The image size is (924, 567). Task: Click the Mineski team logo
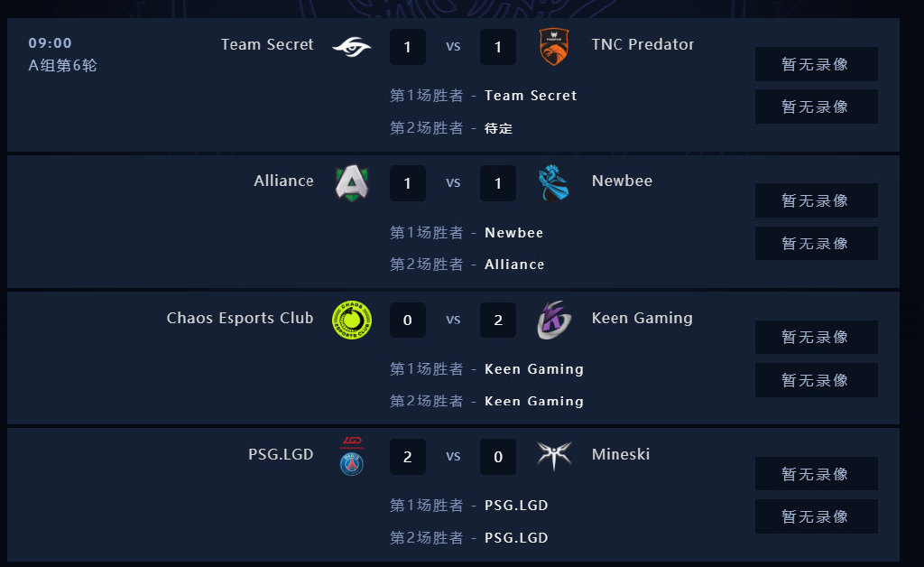553,456
